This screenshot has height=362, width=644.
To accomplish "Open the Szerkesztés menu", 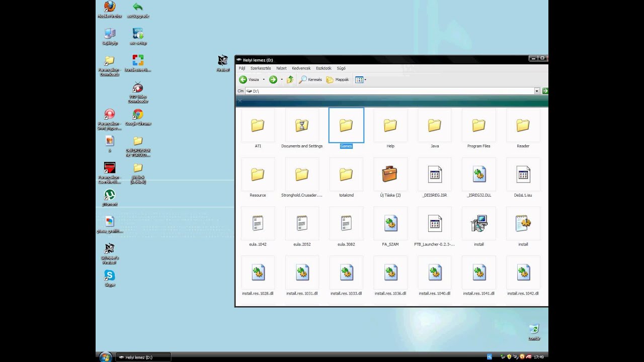I will pyautogui.click(x=261, y=68).
